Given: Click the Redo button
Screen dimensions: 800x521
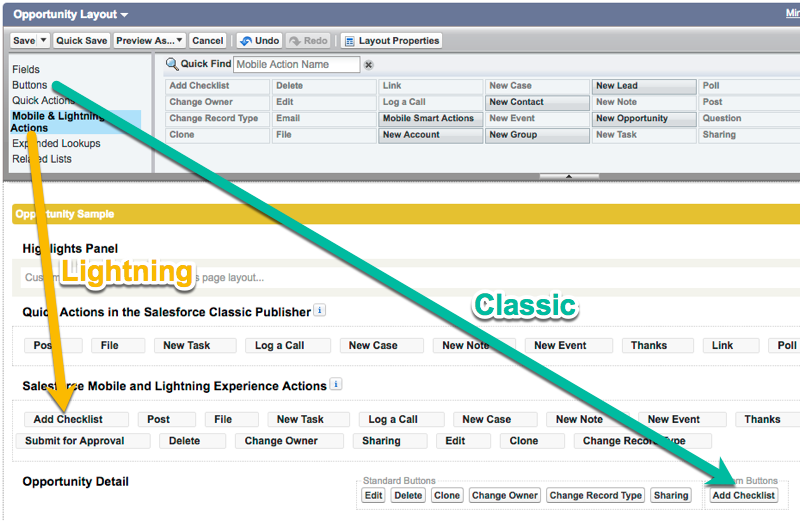Looking at the screenshot, I should (309, 40).
